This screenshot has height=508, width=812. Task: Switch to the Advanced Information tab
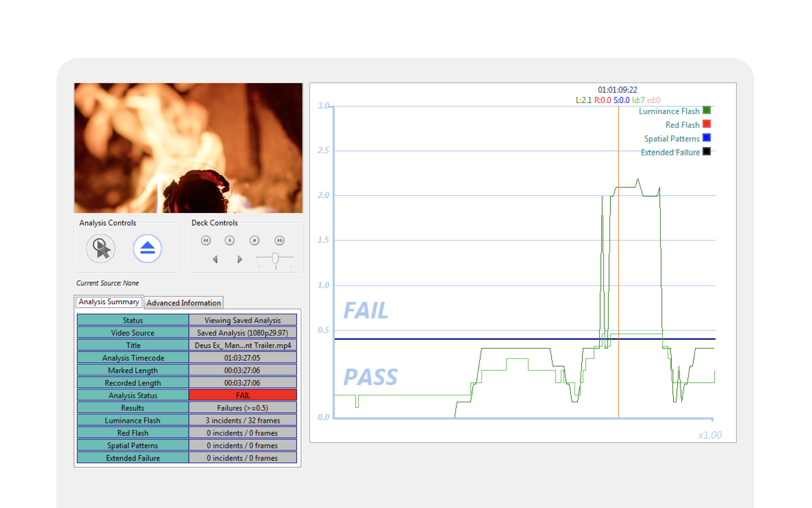click(183, 303)
